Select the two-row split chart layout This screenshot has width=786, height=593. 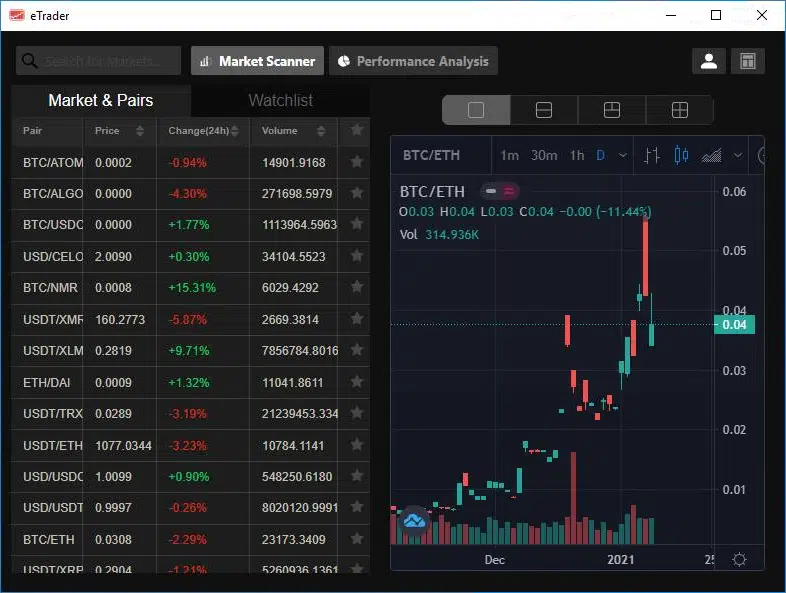click(544, 110)
